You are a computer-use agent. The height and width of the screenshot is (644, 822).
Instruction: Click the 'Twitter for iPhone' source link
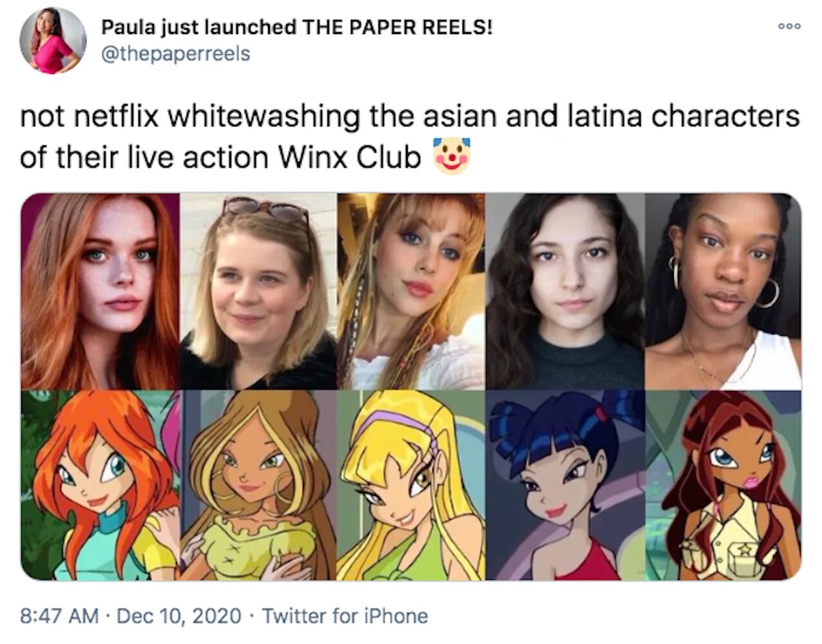coord(345,616)
